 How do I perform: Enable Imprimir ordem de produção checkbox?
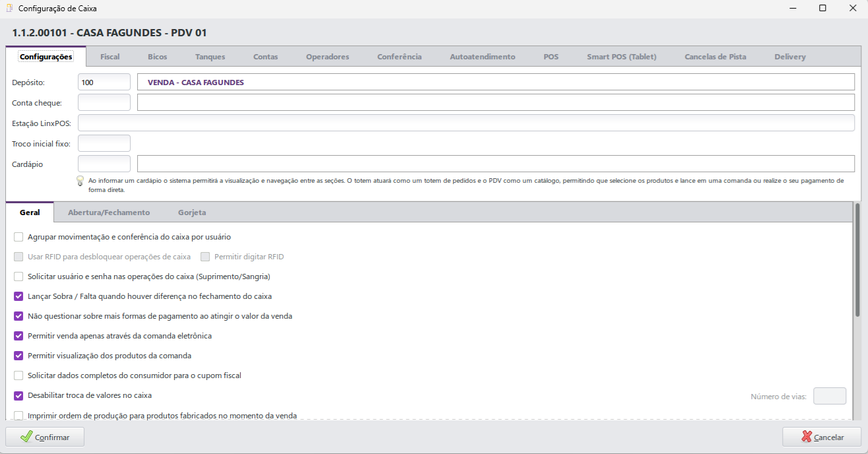[x=18, y=416]
